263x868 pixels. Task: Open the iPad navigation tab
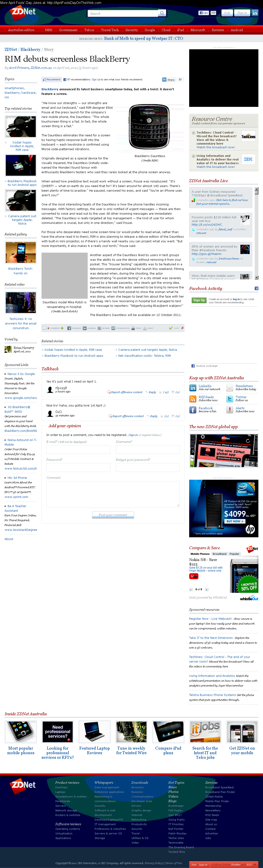click(181, 30)
